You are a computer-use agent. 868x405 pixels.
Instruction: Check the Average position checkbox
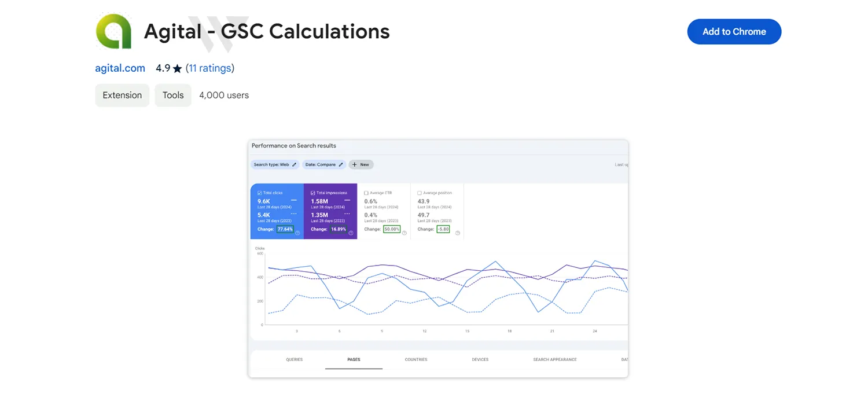[x=420, y=193]
